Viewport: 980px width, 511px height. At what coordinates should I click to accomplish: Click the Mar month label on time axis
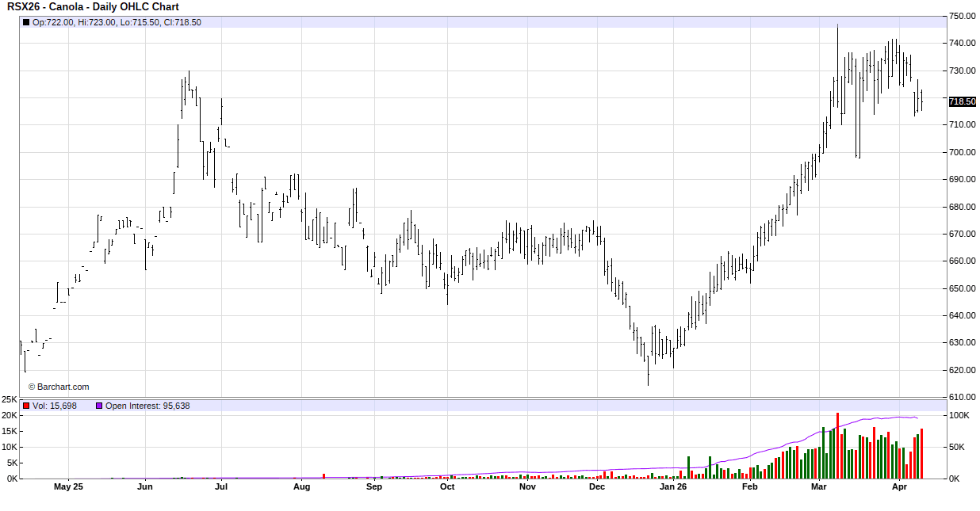pos(818,486)
